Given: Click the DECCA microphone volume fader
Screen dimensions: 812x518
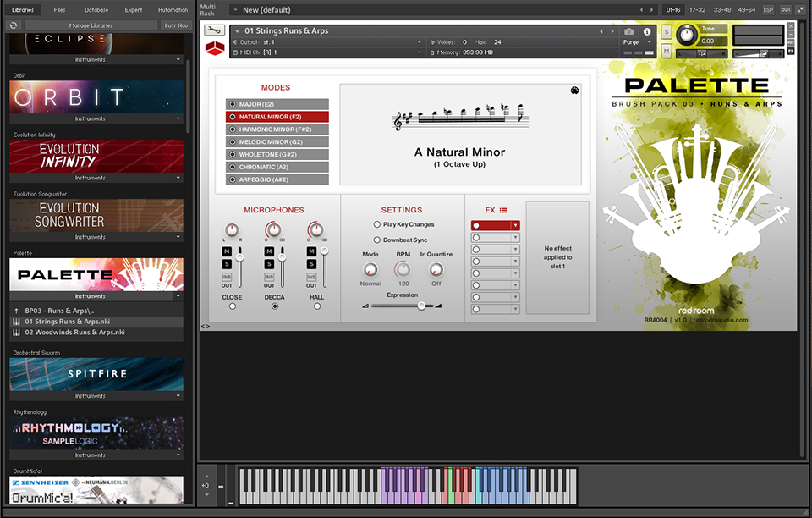Looking at the screenshot, I should [283, 257].
